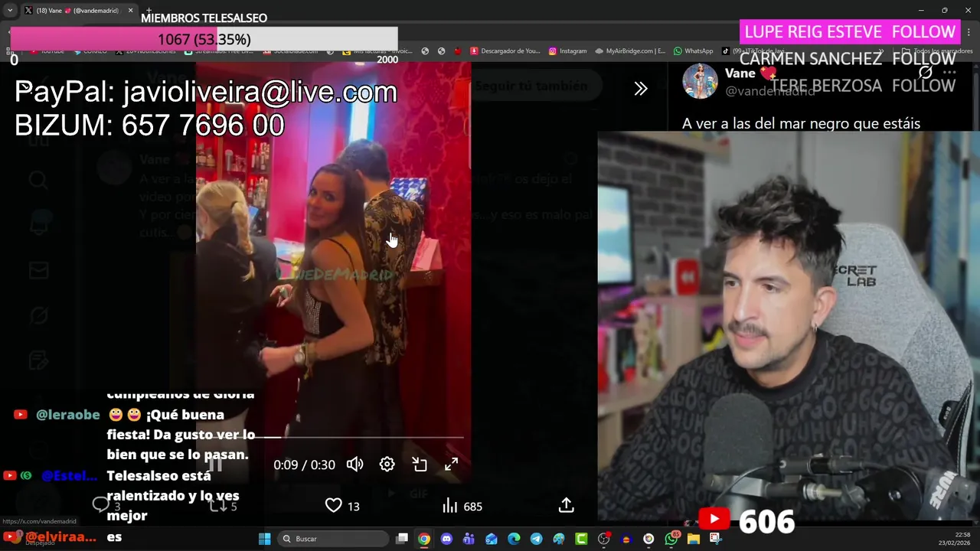The image size is (980, 551).
Task: Click the 'Seguir tú también' button
Action: tap(531, 86)
